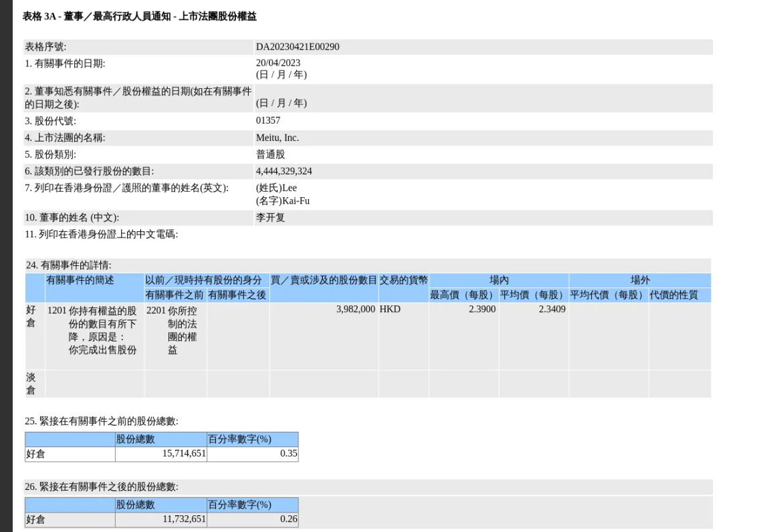Click the form title 表格 3A heading

139,17
